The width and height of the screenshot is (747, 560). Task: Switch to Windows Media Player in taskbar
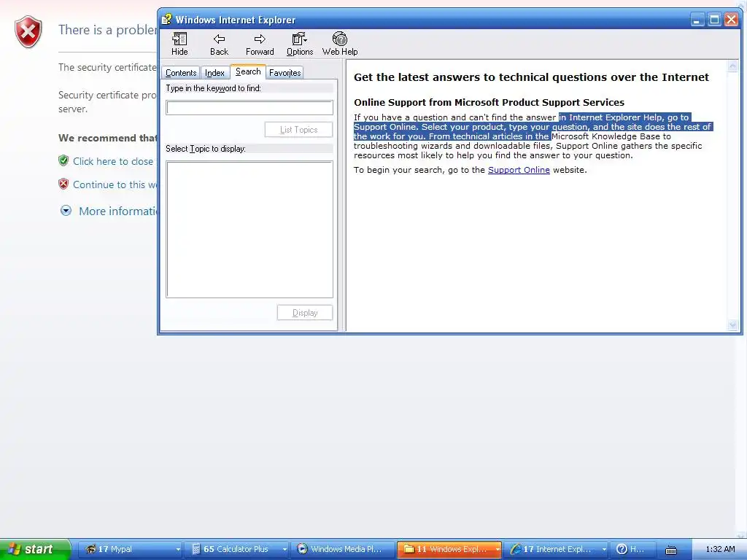coord(343,549)
